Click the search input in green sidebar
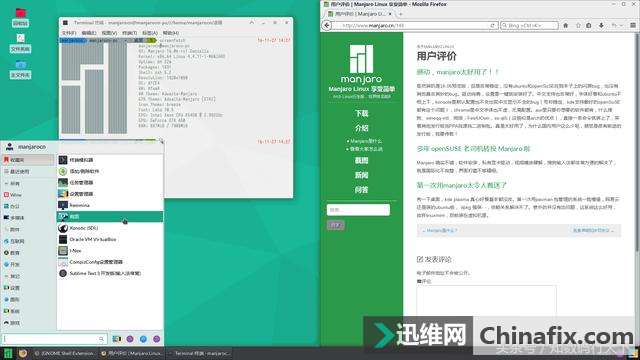 click(x=358, y=209)
